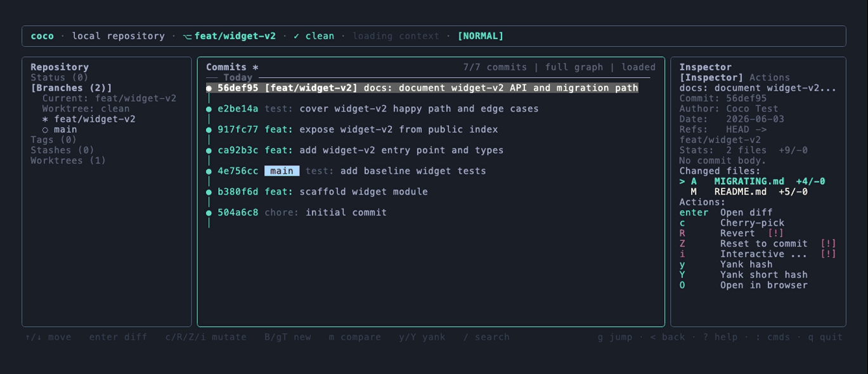Click the g jump footer hint
Image resolution: width=868 pixels, height=374 pixels.
pyautogui.click(x=615, y=337)
